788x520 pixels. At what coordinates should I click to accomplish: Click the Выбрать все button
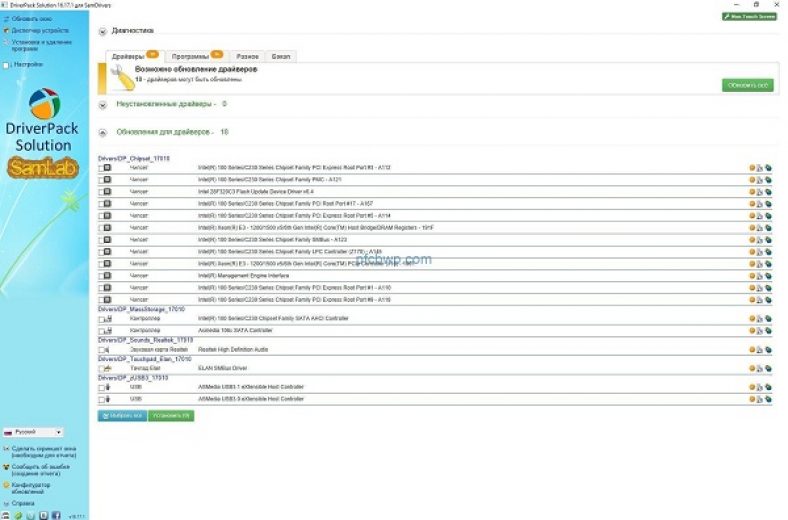122,416
